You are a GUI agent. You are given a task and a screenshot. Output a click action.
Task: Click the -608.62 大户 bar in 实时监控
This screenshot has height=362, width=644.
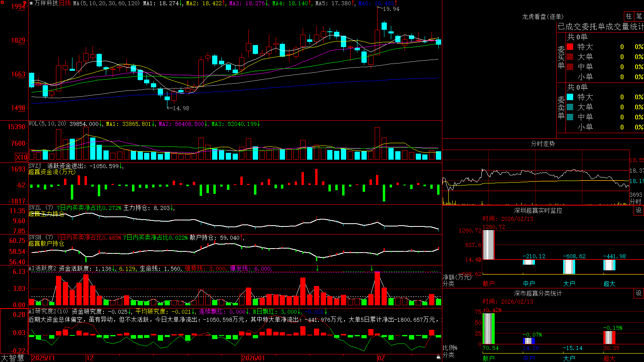pyautogui.click(x=569, y=267)
